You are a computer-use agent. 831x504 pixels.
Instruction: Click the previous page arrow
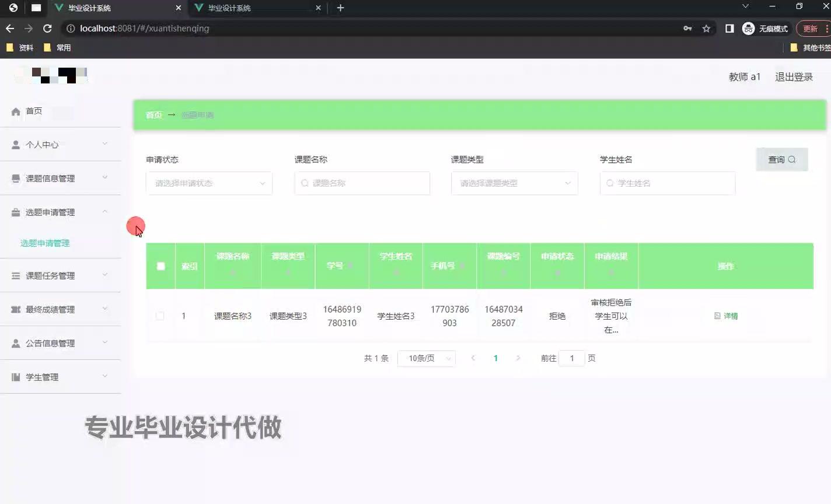(473, 358)
